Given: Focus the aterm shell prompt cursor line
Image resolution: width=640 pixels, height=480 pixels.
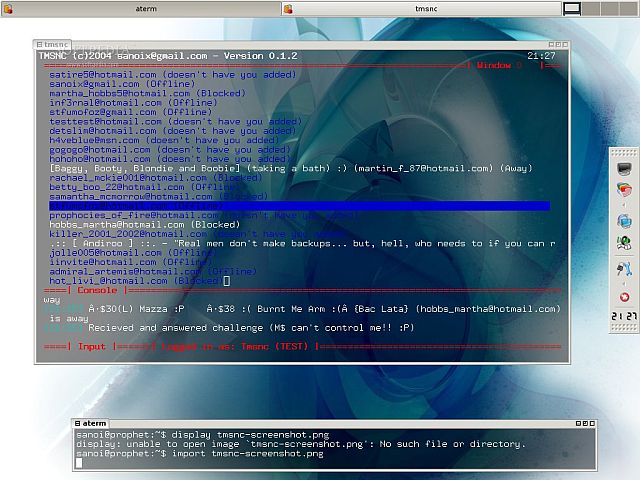Looking at the screenshot, I should click(x=200, y=463).
